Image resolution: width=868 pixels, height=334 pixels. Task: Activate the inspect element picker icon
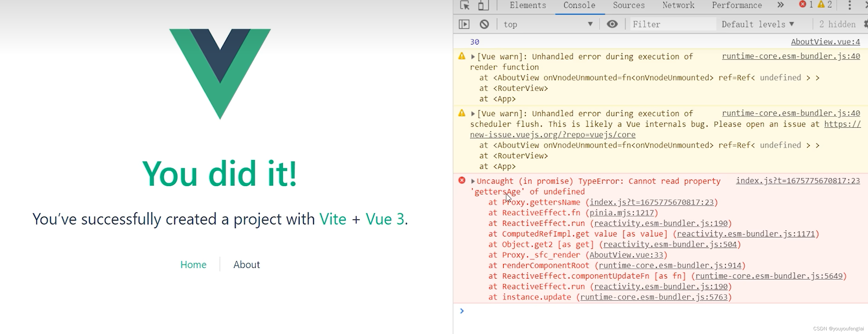(x=465, y=5)
